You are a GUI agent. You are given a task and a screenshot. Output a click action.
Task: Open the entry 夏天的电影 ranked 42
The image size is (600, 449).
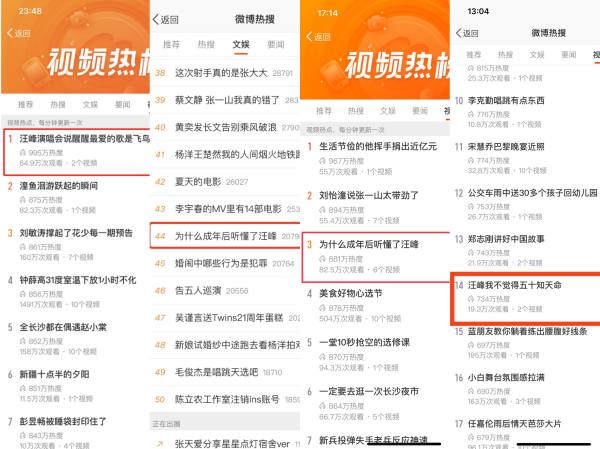coord(225,181)
